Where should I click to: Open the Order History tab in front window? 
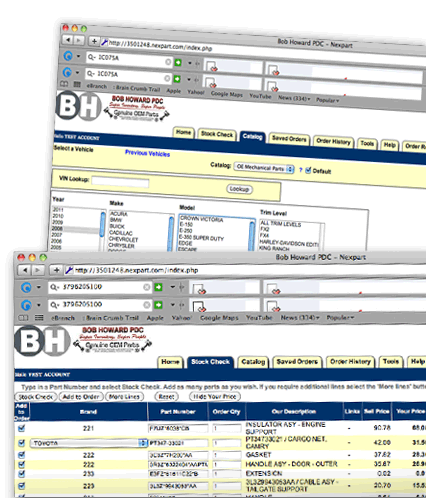click(x=350, y=362)
